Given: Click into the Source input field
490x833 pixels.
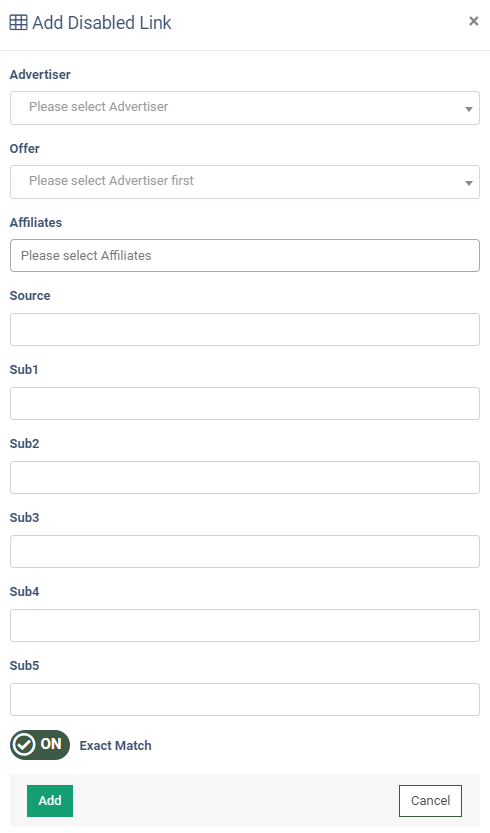Looking at the screenshot, I should tap(245, 329).
